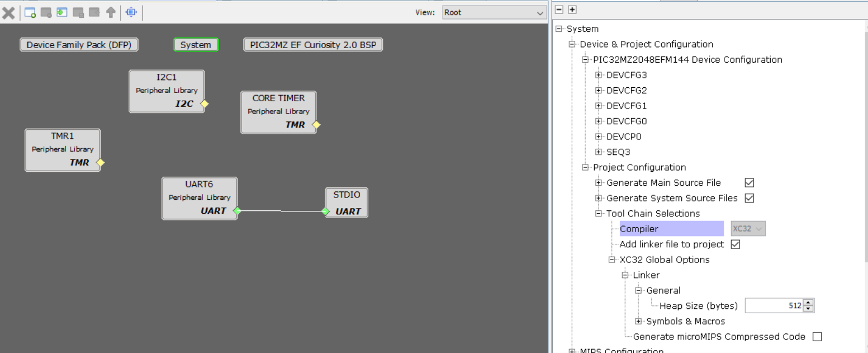868x353 pixels.
Task: Select the highlighted Compiler tree row
Action: 671,229
